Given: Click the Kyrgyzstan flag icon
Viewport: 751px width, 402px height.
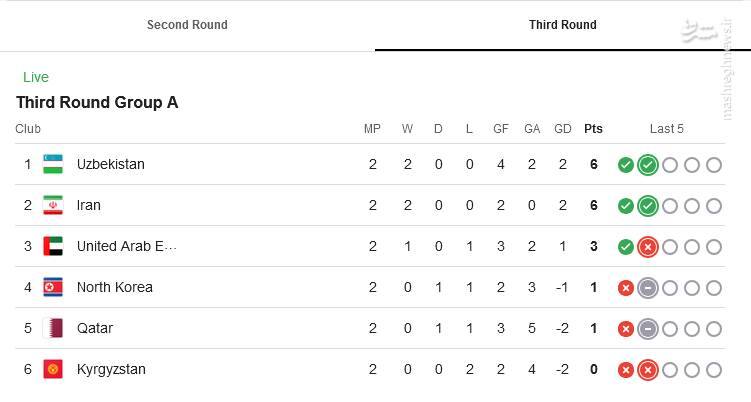Looking at the screenshot, I should [53, 369].
